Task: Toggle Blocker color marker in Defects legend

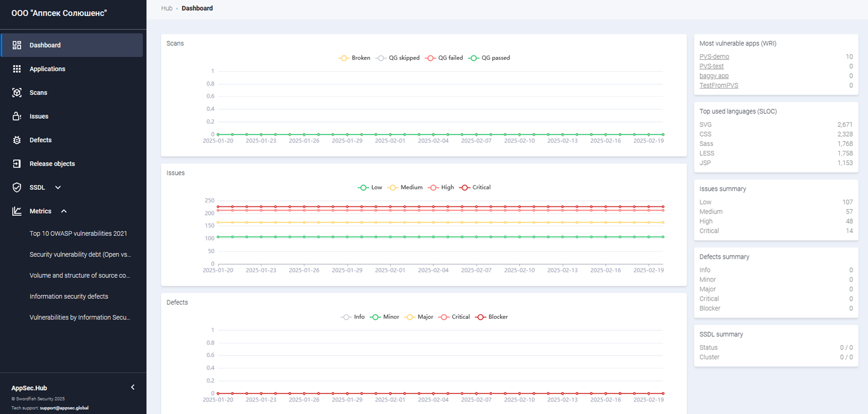Action: [481, 317]
